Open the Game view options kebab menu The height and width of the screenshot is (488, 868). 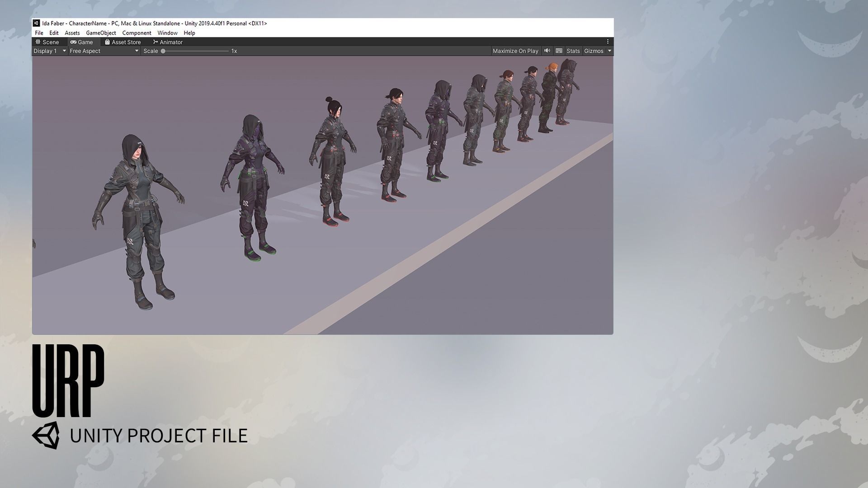608,42
